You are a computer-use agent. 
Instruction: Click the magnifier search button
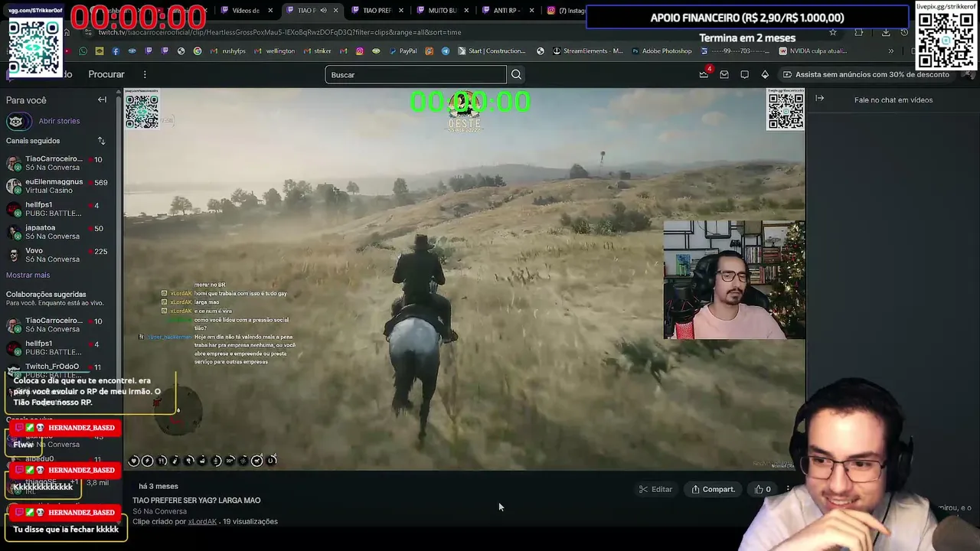[x=516, y=74]
